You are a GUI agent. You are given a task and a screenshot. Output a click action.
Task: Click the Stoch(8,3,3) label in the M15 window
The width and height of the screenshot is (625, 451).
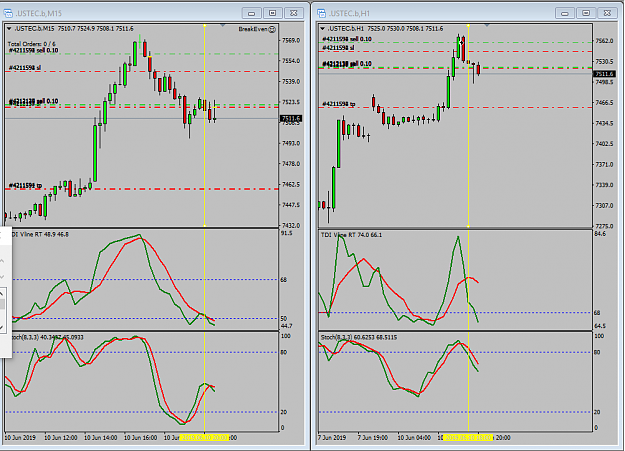click(x=47, y=337)
